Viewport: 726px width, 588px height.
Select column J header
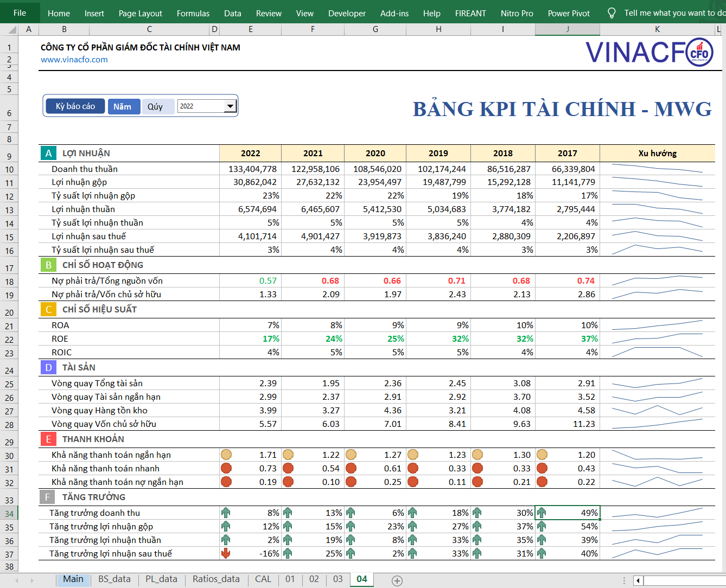click(x=568, y=29)
